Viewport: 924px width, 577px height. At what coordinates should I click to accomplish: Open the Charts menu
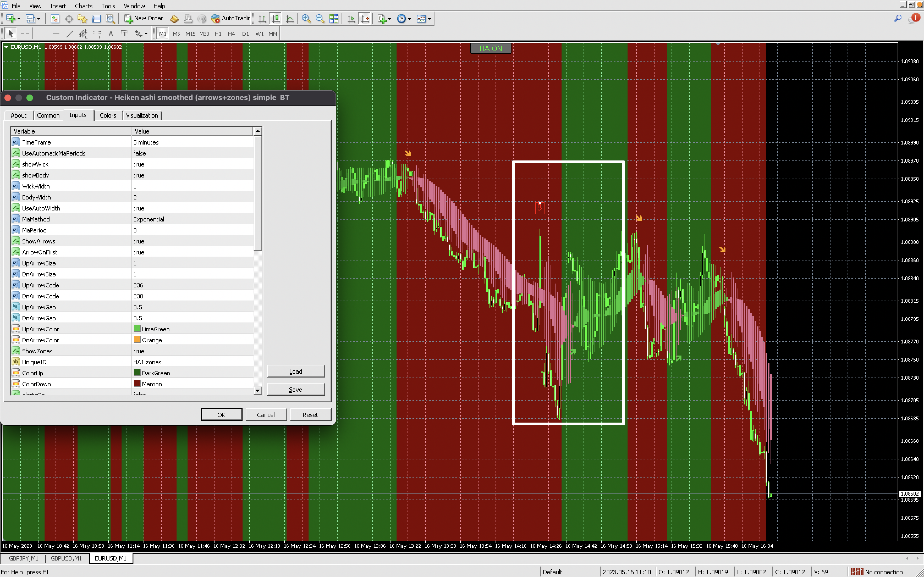click(83, 6)
